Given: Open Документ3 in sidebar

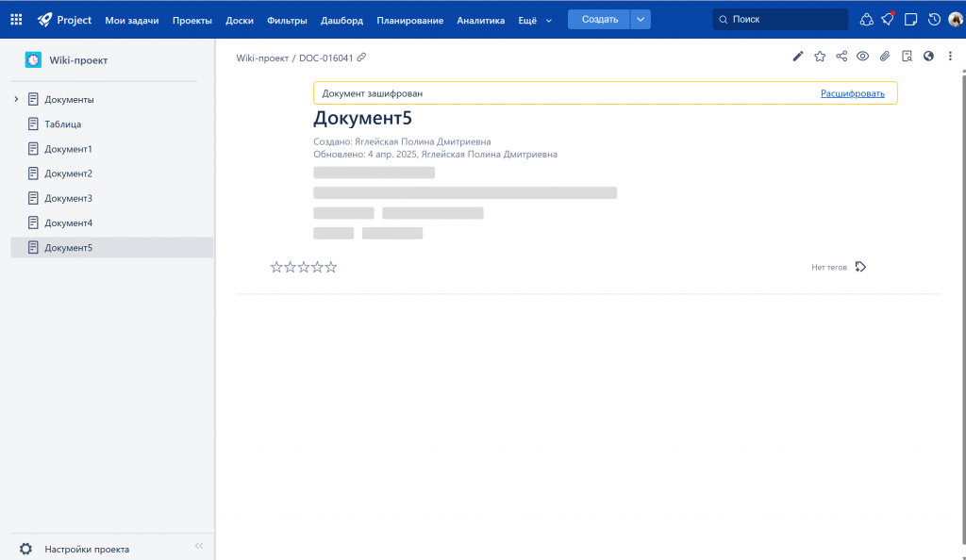Looking at the screenshot, I should click(x=68, y=198).
